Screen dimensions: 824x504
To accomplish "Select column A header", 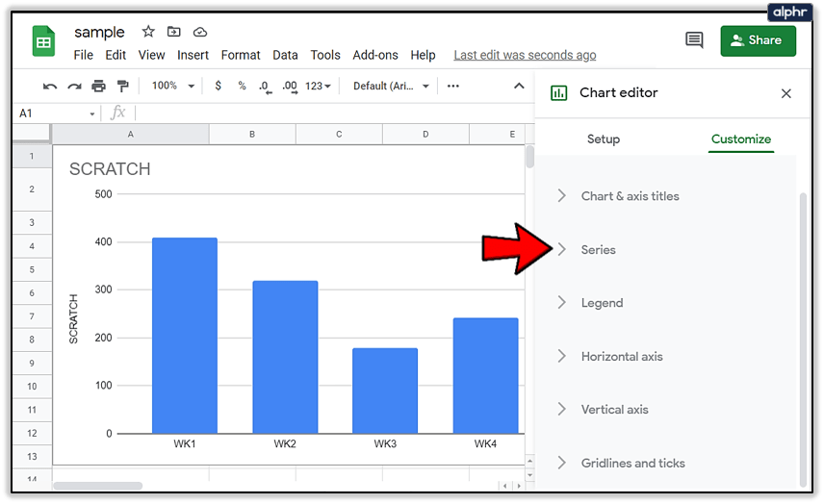I will (x=130, y=135).
